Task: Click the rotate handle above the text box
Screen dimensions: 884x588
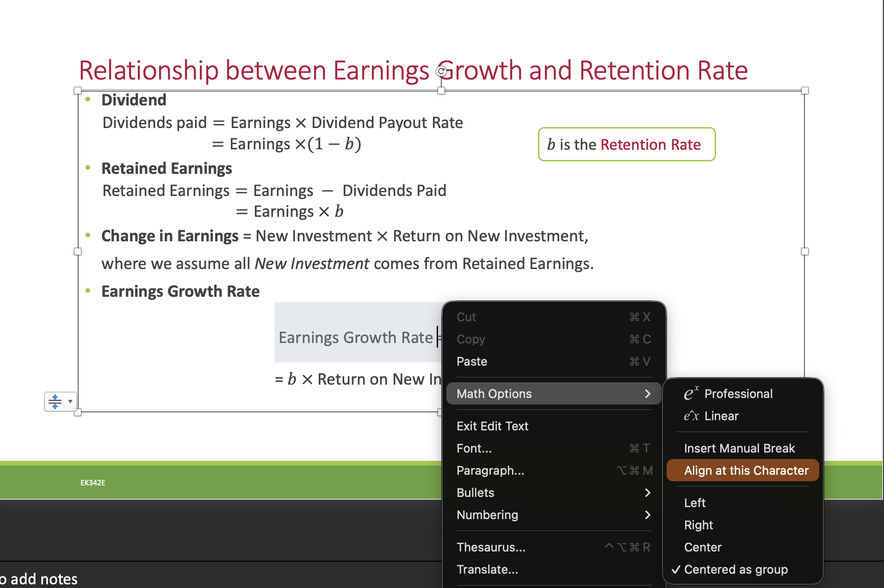Action: pyautogui.click(x=441, y=71)
